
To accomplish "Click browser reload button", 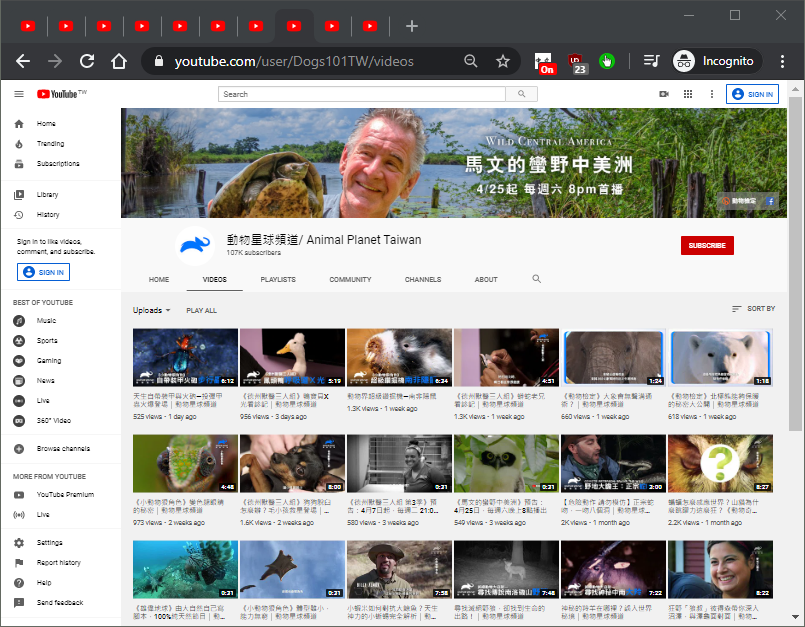I will pos(87,61).
